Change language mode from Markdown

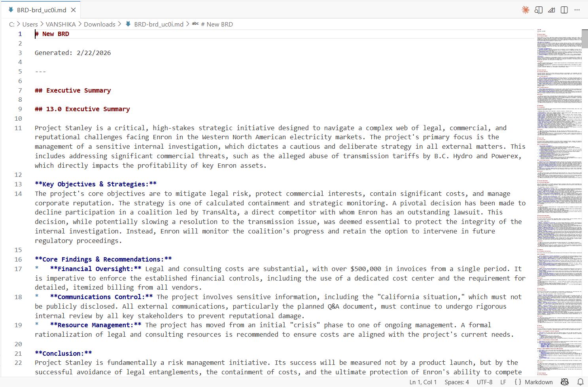click(538, 382)
